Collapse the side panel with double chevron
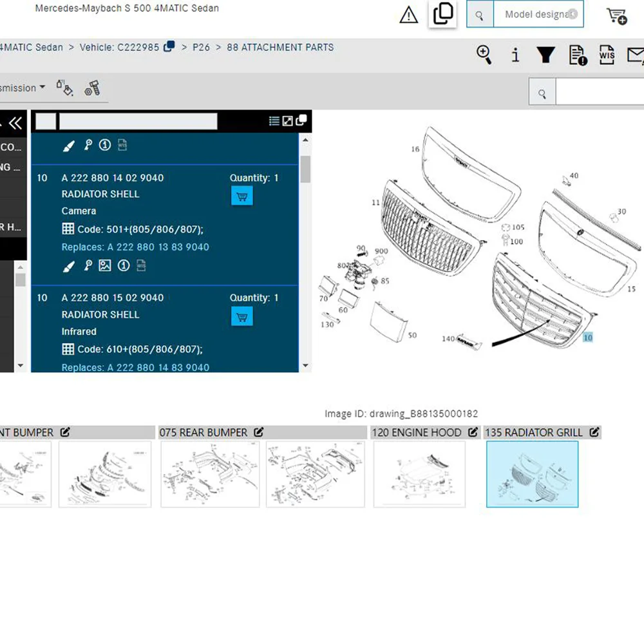644x644 pixels. coord(15,123)
